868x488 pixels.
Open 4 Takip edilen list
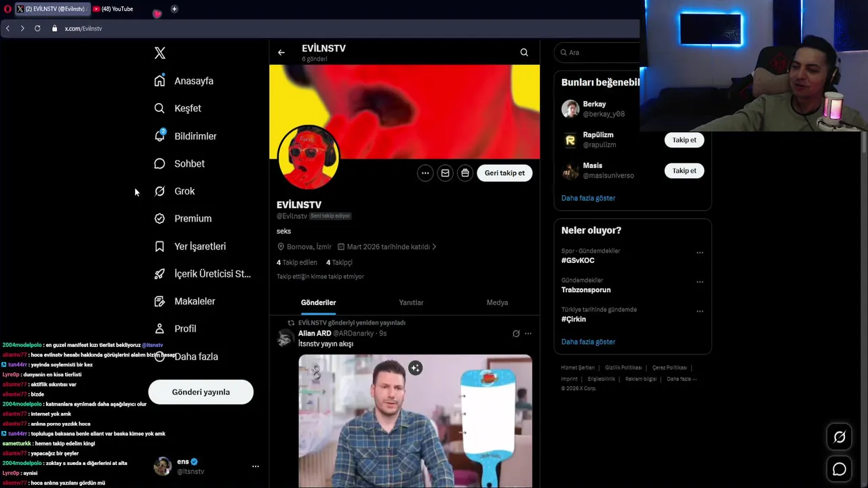pos(297,262)
